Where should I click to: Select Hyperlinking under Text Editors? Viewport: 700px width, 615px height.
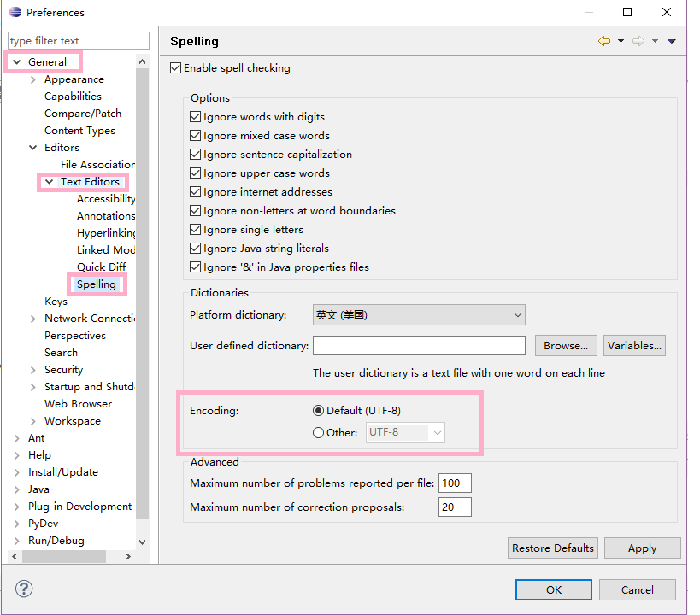(106, 233)
